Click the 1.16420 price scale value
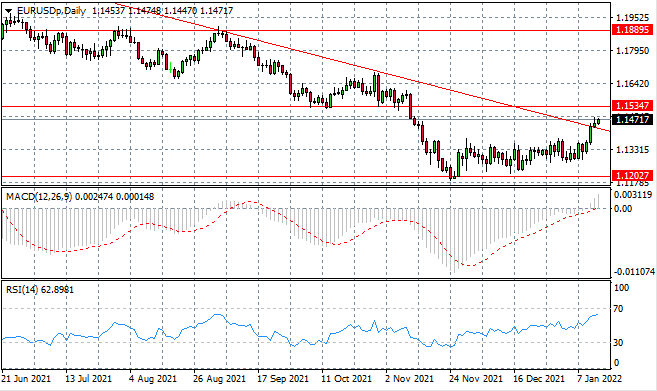657x391 pixels. coord(633,84)
